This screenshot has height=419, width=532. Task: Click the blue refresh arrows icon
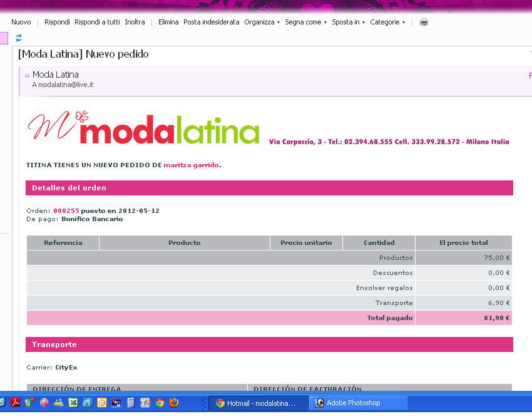coord(19,38)
